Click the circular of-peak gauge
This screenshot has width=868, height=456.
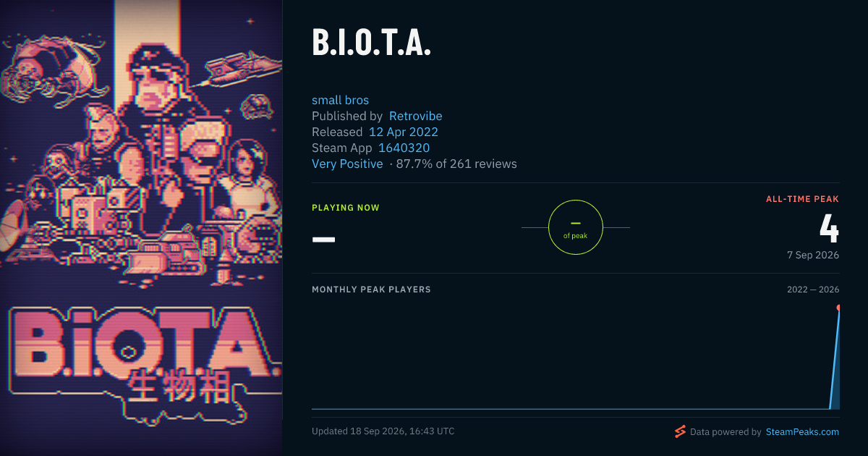[576, 227]
